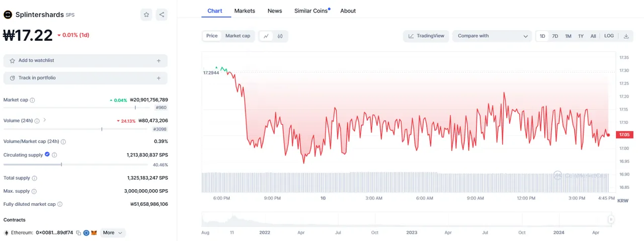Viewport: 644px width, 241px height.
Task: Click the MetaMask fox icon
Action: (94, 233)
